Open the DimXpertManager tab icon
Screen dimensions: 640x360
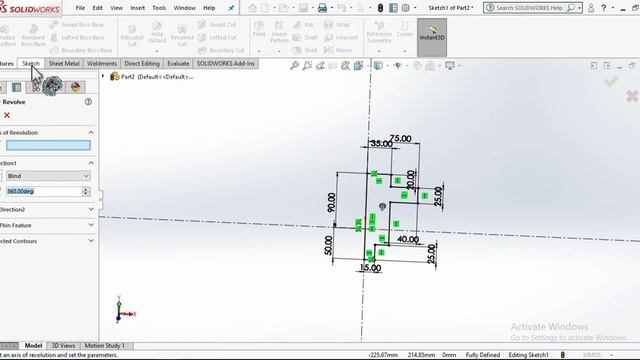click(53, 86)
